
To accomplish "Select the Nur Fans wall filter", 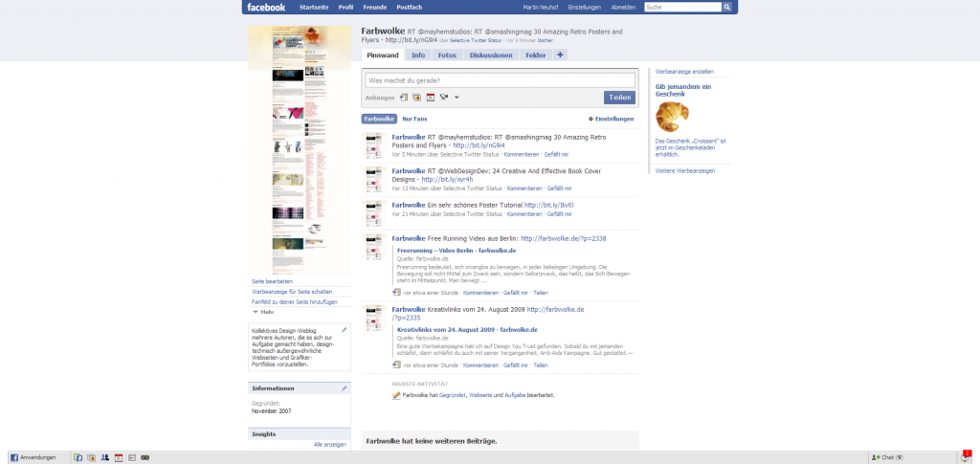I will point(415,119).
